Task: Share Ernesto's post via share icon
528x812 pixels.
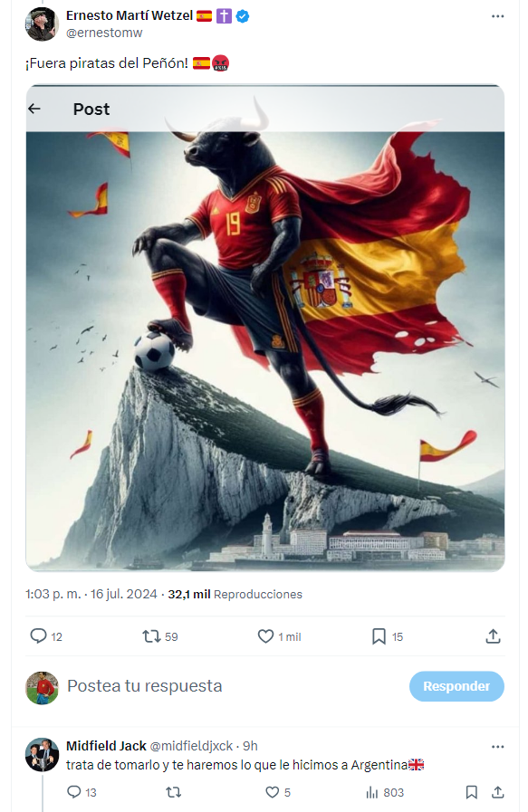Action: click(493, 635)
